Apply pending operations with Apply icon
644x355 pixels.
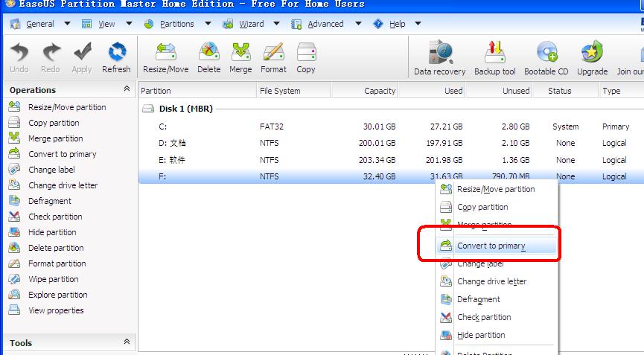pyautogui.click(x=82, y=53)
